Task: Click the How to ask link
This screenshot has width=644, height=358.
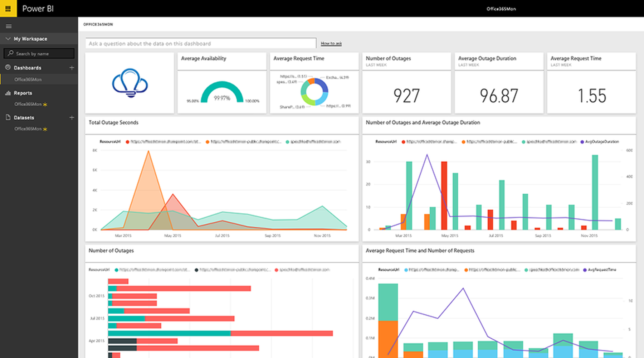Action: pos(331,43)
